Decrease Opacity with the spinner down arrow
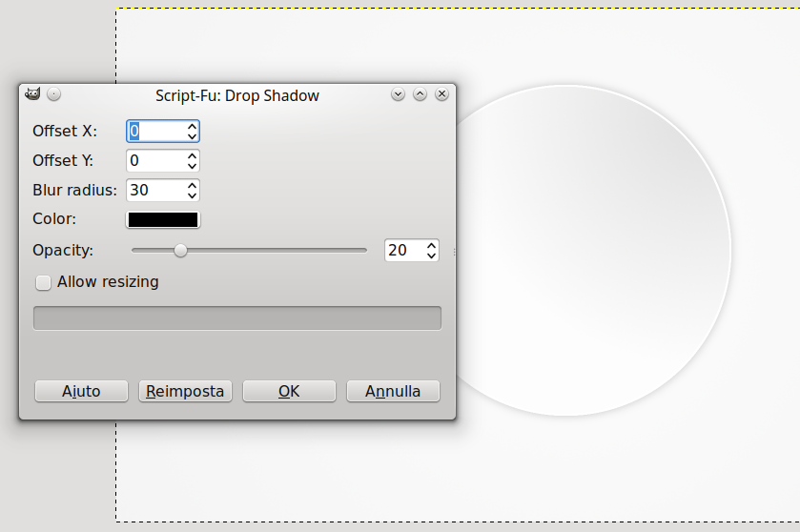This screenshot has width=800, height=532. [x=432, y=256]
